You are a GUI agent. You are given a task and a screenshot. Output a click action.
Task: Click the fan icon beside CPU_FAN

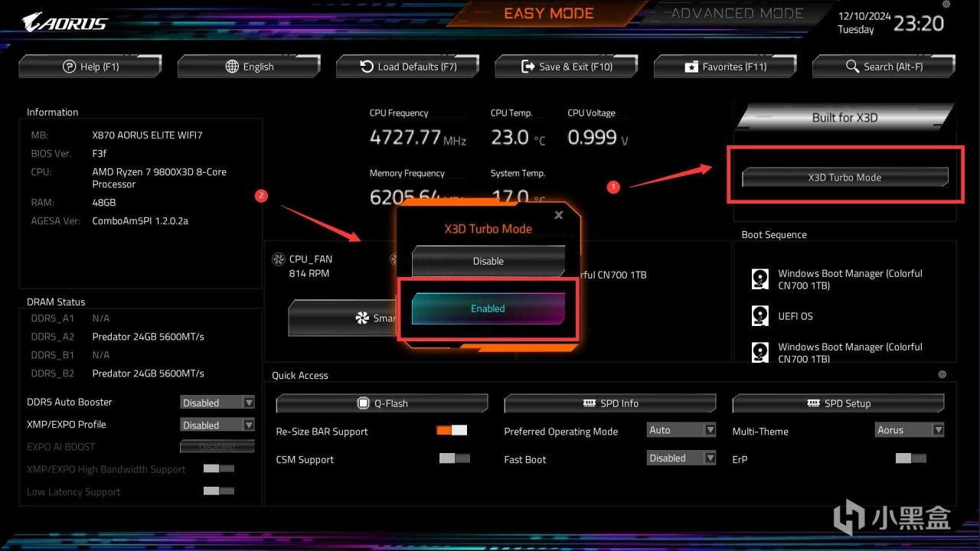[x=279, y=259]
